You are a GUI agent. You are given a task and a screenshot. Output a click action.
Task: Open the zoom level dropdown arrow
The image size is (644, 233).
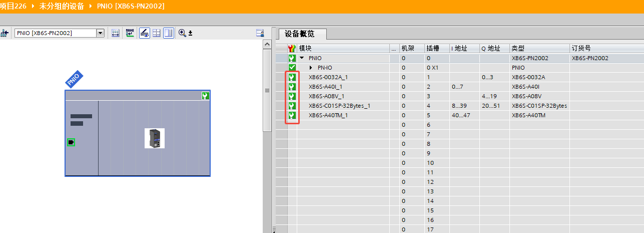tap(190, 34)
